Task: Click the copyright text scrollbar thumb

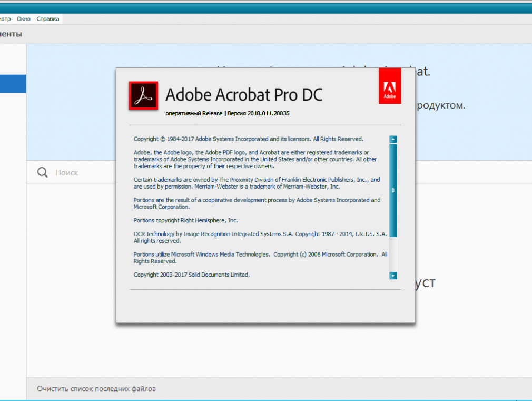Action: [393, 190]
